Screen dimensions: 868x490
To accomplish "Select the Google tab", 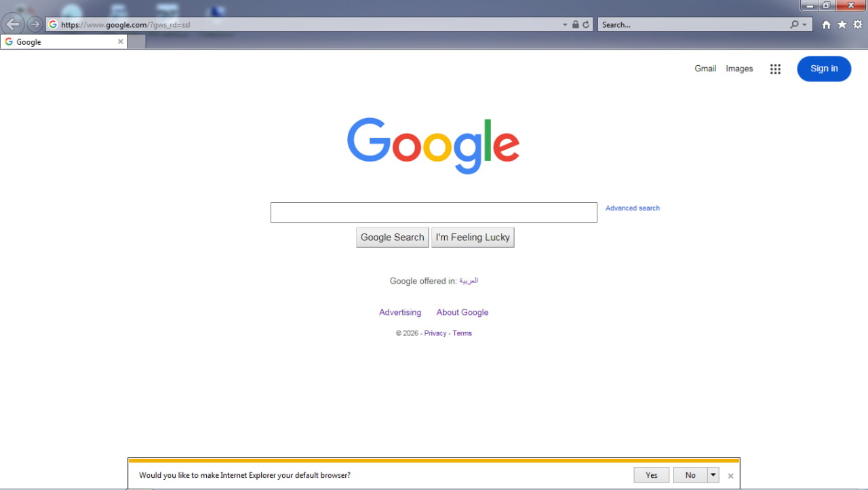I will point(64,41).
